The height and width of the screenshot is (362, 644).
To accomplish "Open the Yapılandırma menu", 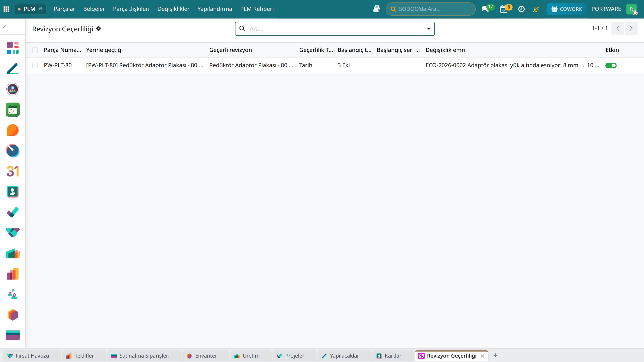I will click(x=215, y=9).
